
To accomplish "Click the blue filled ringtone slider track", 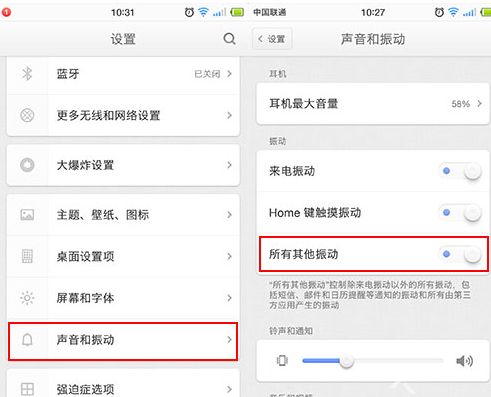I will coord(321,361).
